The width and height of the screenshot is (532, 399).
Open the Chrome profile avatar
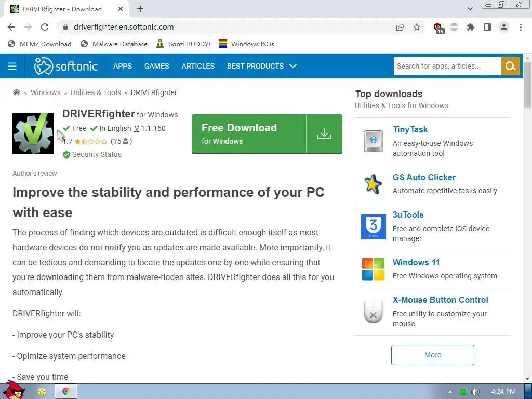(504, 27)
